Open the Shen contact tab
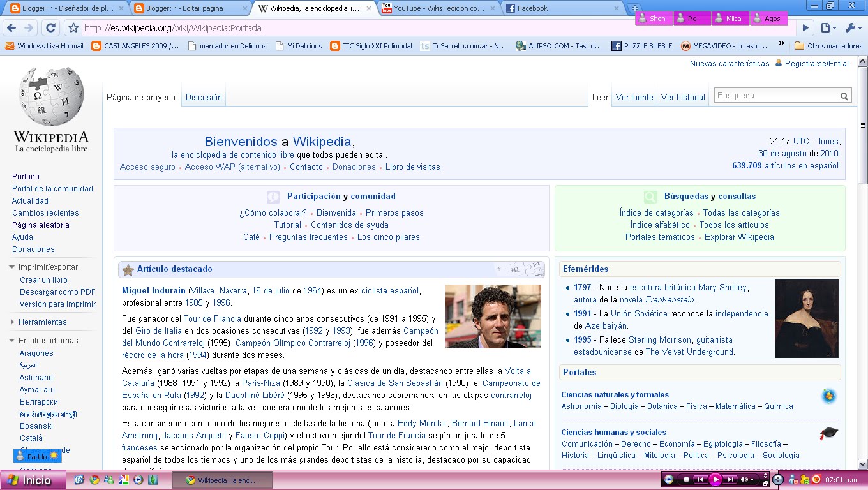Screen dimensions: 868x490 [x=654, y=19]
